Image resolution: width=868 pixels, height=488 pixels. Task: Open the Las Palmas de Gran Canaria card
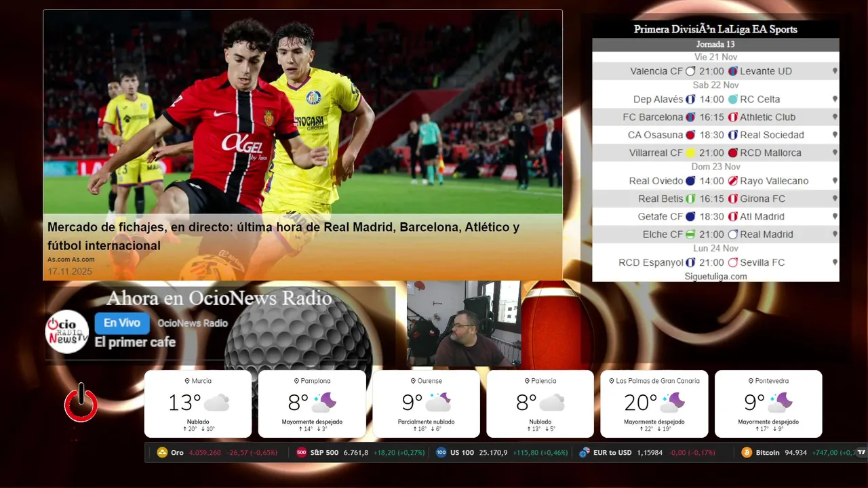[x=654, y=404]
